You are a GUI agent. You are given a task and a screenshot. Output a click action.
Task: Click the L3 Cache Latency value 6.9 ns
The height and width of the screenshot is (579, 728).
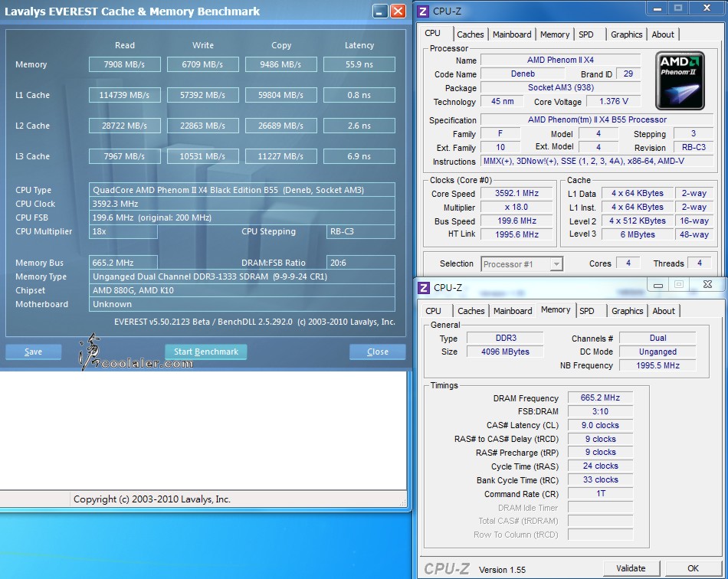point(359,156)
